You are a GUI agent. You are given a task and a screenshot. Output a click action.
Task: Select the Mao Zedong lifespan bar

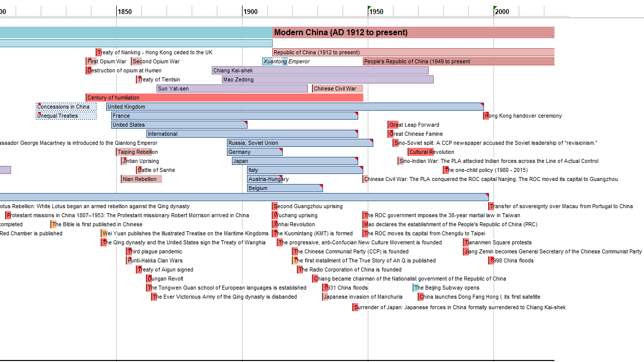tap(327, 79)
